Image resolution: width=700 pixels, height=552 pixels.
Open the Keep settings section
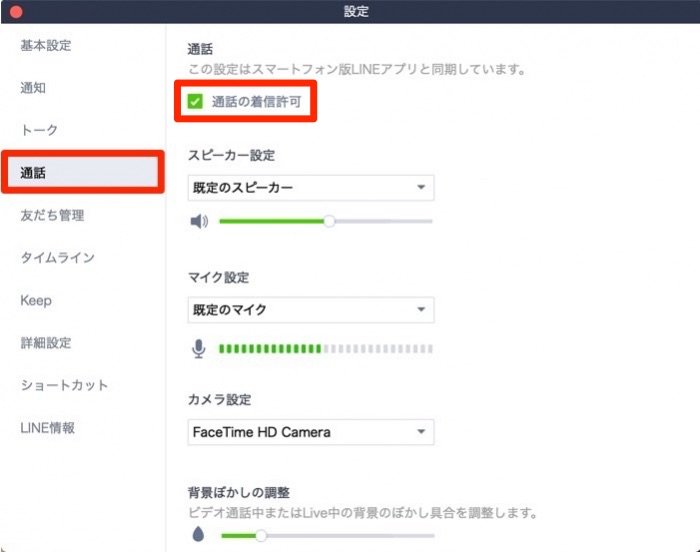(36, 300)
